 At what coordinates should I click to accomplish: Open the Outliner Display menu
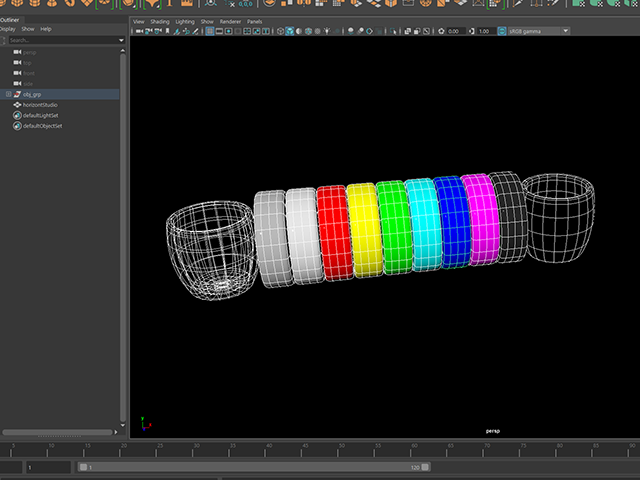[7, 29]
